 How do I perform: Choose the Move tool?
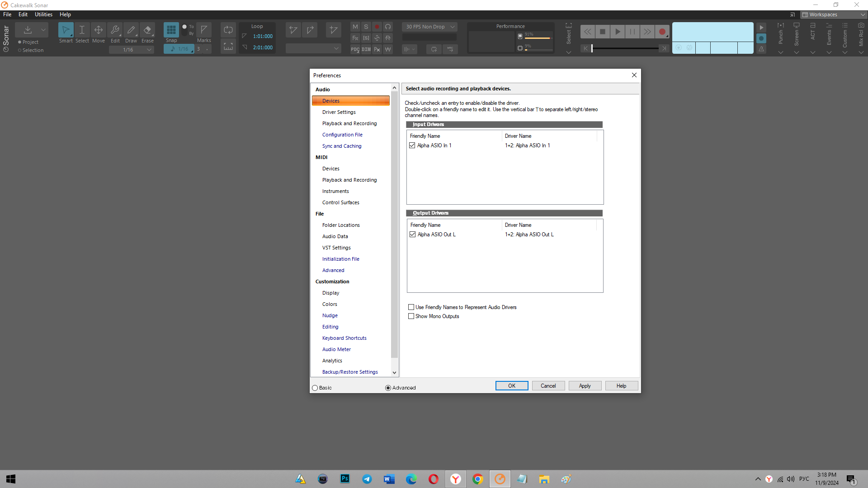tap(98, 30)
